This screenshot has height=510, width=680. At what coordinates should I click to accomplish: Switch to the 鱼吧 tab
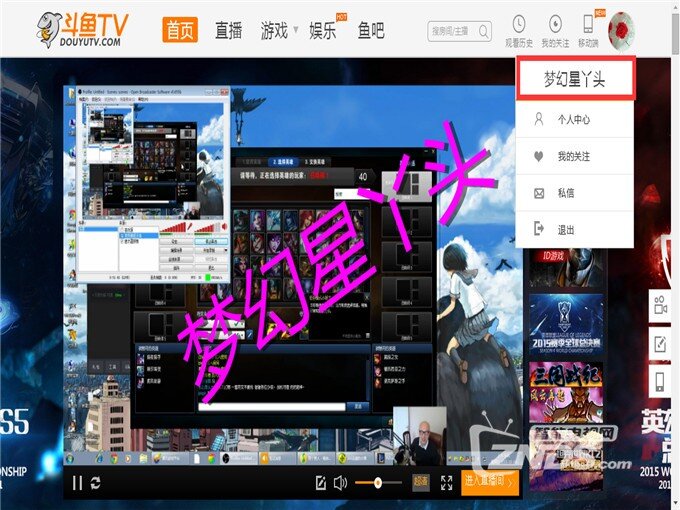[371, 30]
